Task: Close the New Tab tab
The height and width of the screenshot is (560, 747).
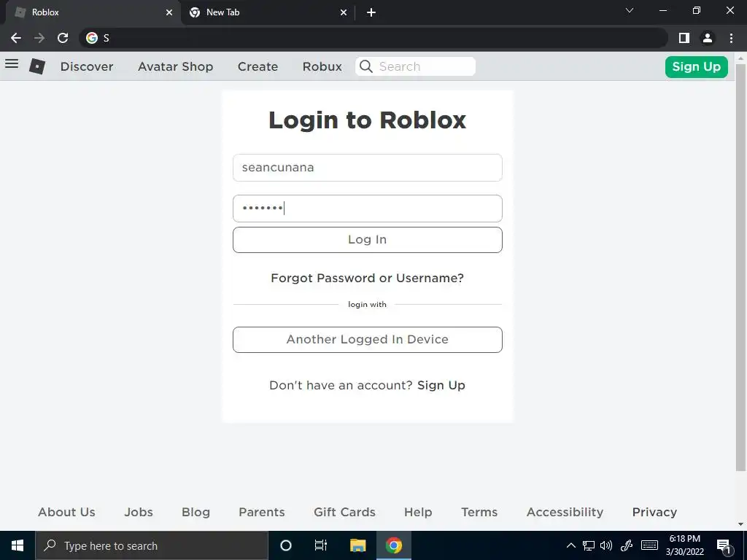Action: 344,12
